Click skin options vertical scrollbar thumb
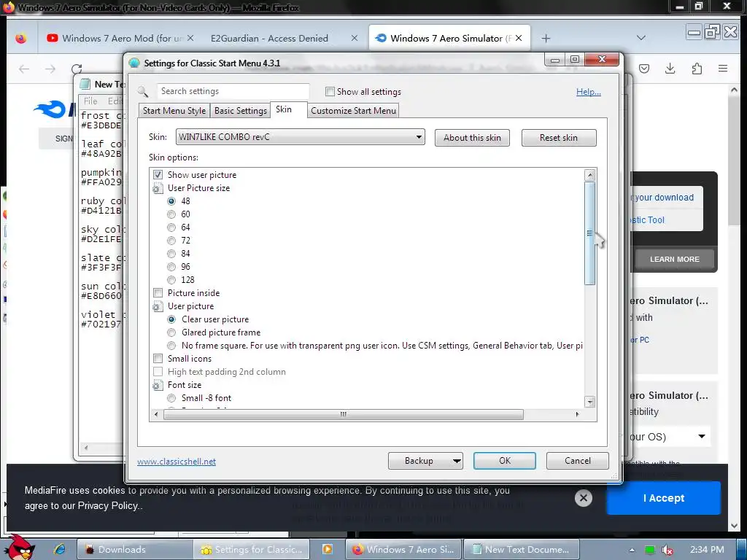747x560 pixels. click(590, 233)
